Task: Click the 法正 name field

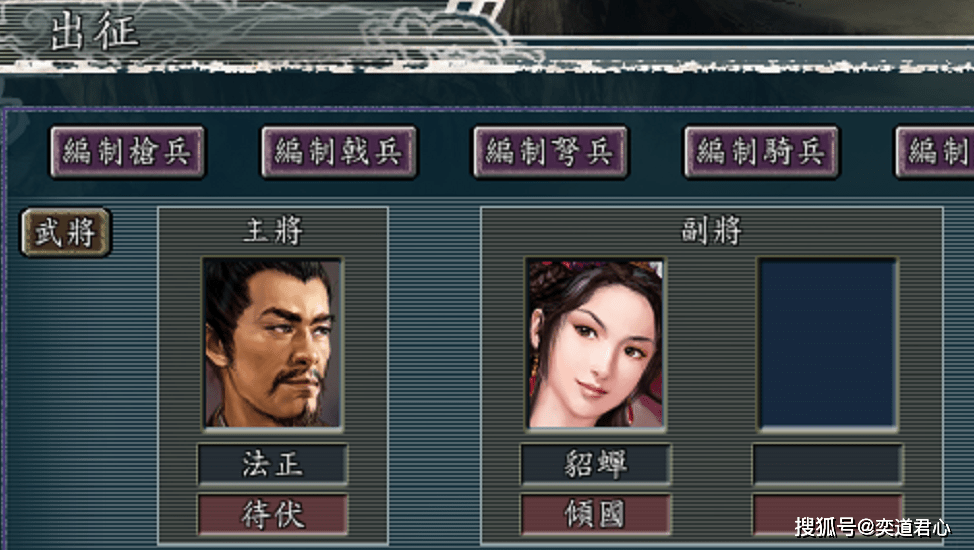Action: tap(272, 464)
